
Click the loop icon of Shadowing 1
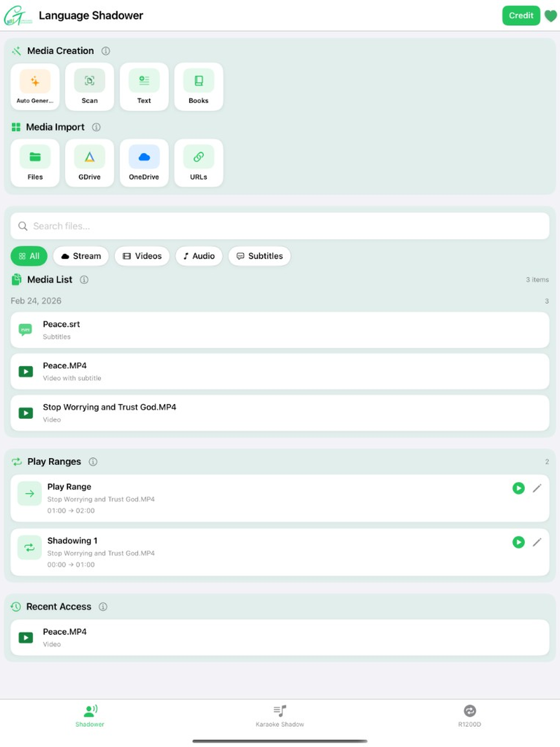30,548
